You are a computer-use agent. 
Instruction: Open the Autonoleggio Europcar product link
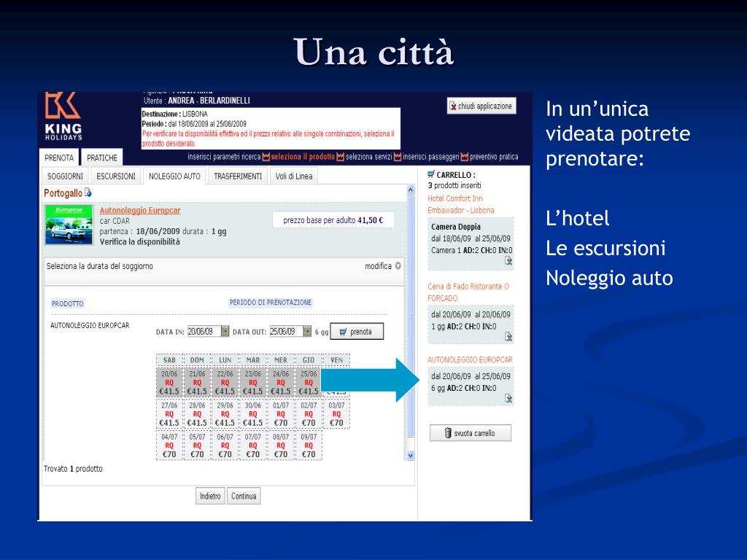pyautogui.click(x=140, y=210)
